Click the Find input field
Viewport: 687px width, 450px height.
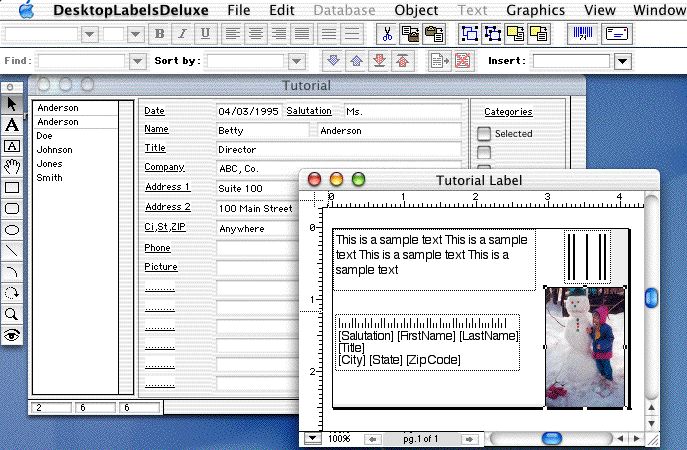click(x=82, y=61)
